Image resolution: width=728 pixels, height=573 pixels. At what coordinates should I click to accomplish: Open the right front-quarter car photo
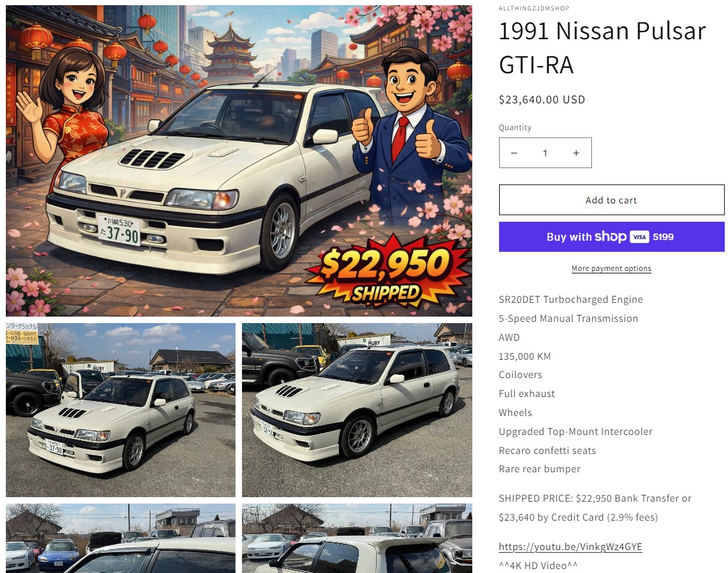pyautogui.click(x=357, y=410)
